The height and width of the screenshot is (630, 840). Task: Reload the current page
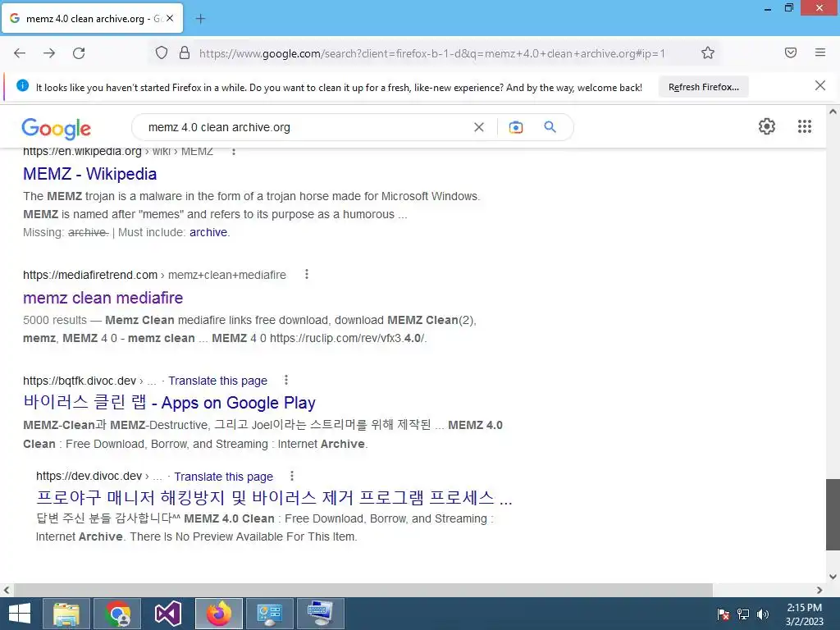(x=79, y=53)
